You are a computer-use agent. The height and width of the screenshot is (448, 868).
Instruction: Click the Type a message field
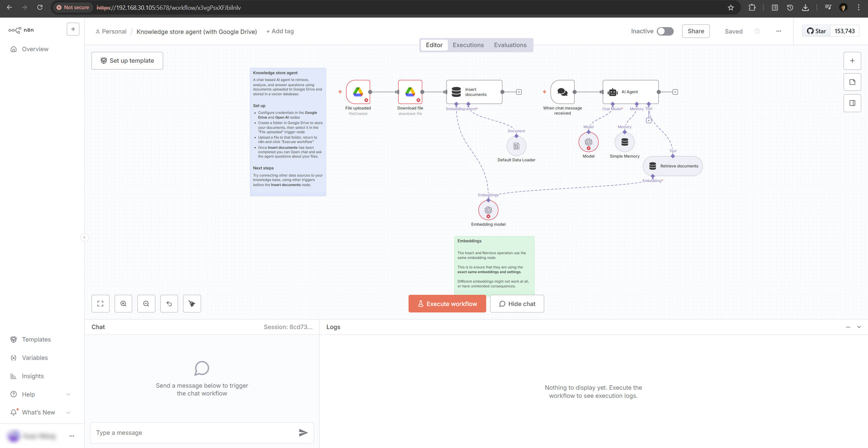[193, 433]
